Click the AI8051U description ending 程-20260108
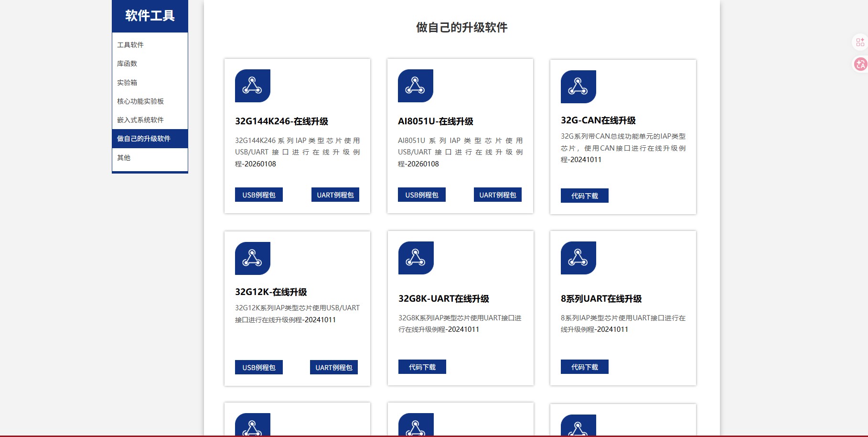The height and width of the screenshot is (437, 868). 460,152
